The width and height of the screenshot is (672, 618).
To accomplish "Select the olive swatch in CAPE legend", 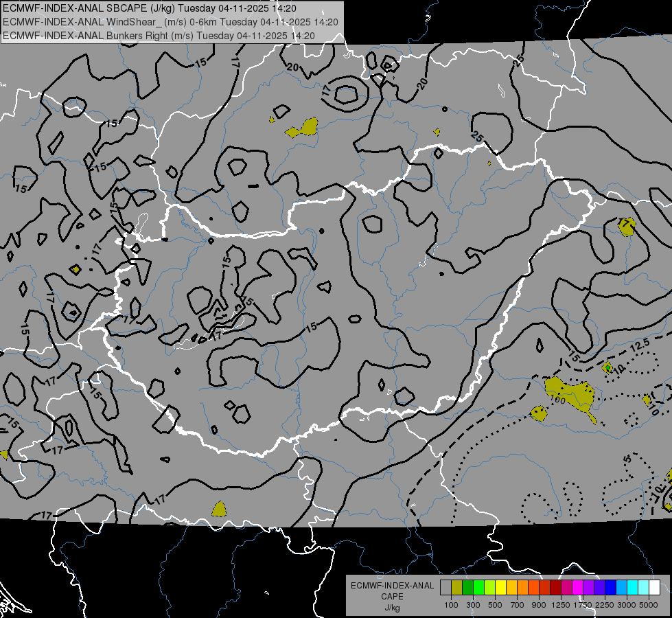I will pyautogui.click(x=457, y=588).
